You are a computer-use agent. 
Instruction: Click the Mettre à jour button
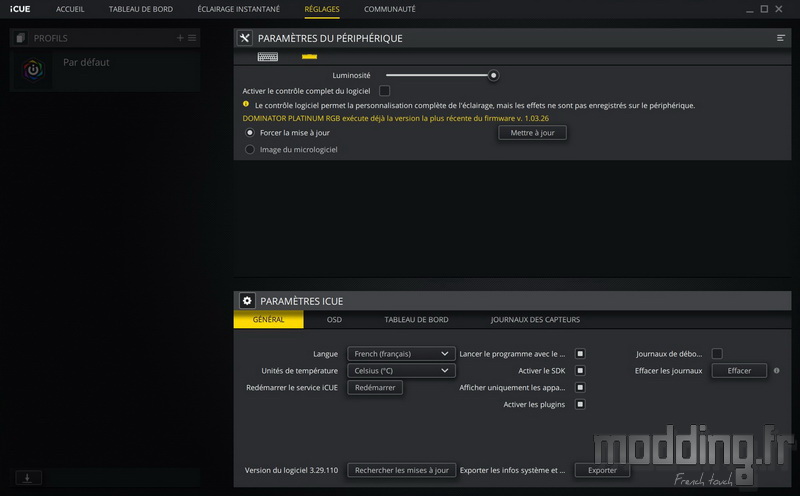click(532, 133)
